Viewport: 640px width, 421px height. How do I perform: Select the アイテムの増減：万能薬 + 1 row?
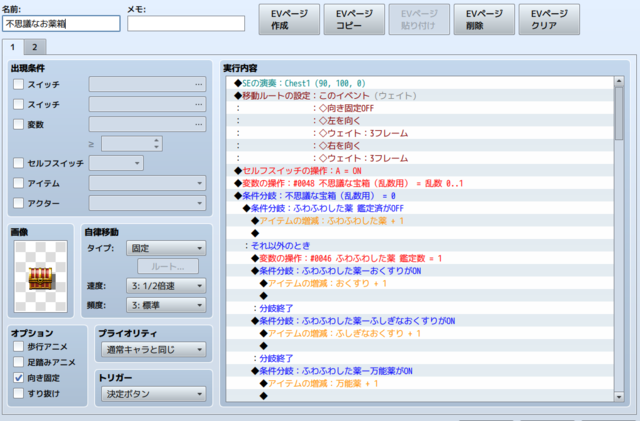pyautogui.click(x=420, y=383)
